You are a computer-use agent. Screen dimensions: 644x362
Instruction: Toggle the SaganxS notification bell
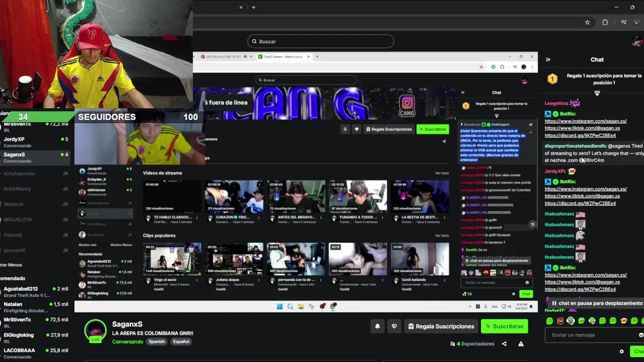(377, 326)
